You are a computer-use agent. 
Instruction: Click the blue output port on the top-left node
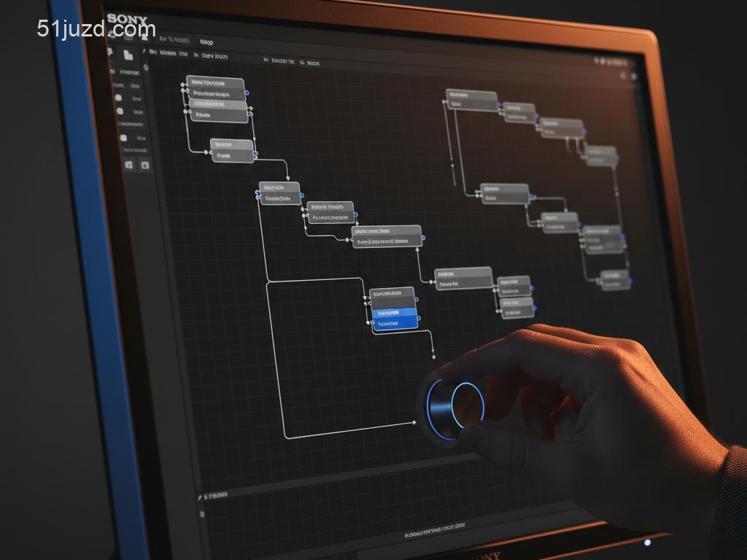point(247,93)
